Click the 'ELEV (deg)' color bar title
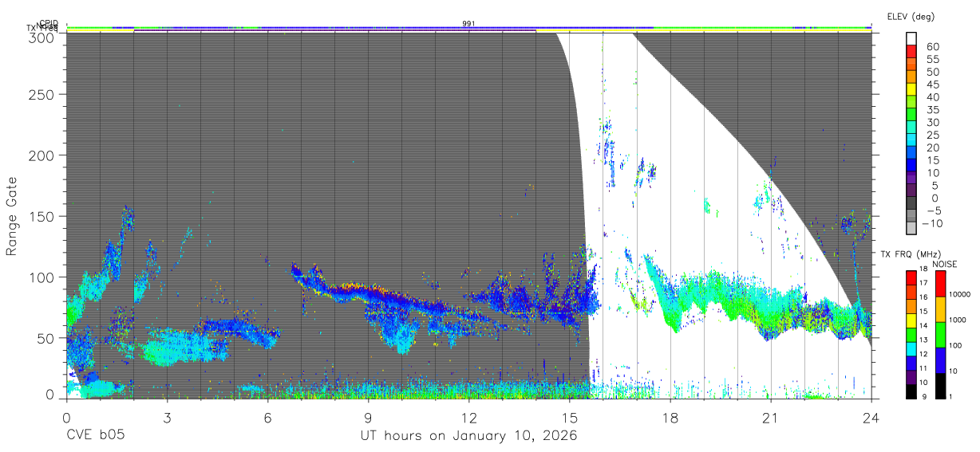 [911, 16]
